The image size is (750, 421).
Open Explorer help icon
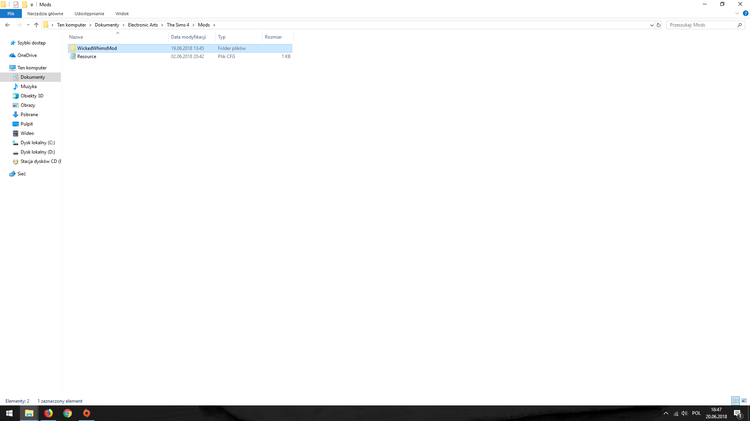[x=745, y=13]
